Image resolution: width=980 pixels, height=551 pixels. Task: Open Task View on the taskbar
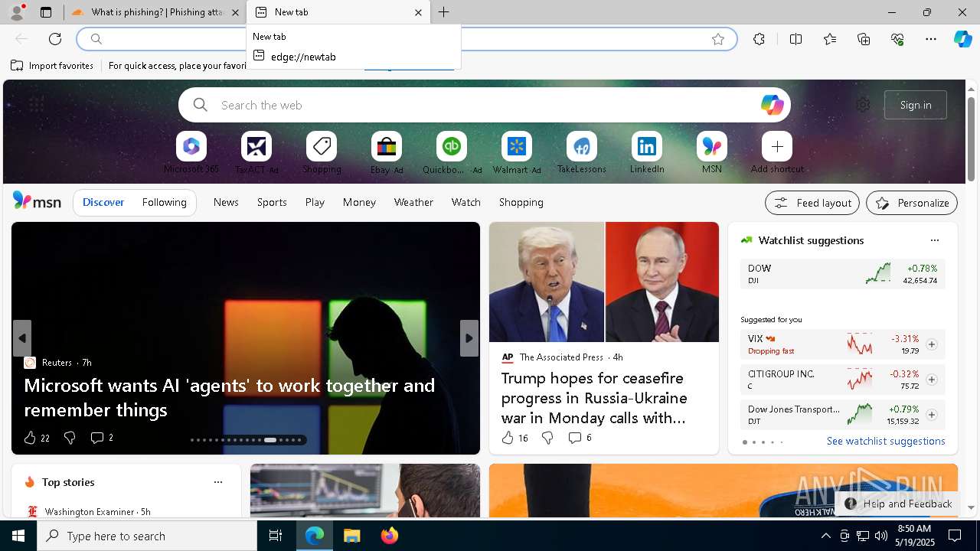(276, 536)
